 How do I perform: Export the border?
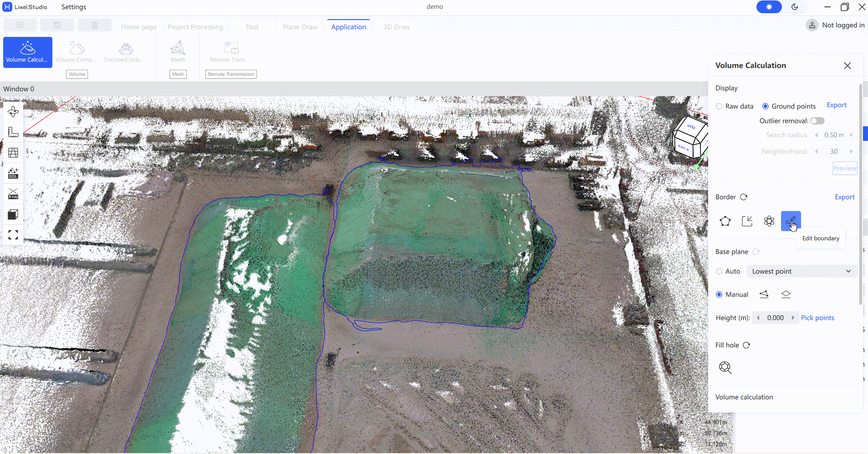(x=845, y=197)
